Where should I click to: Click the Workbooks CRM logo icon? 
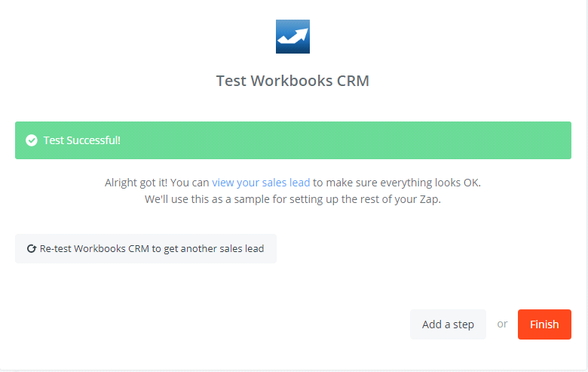click(292, 36)
